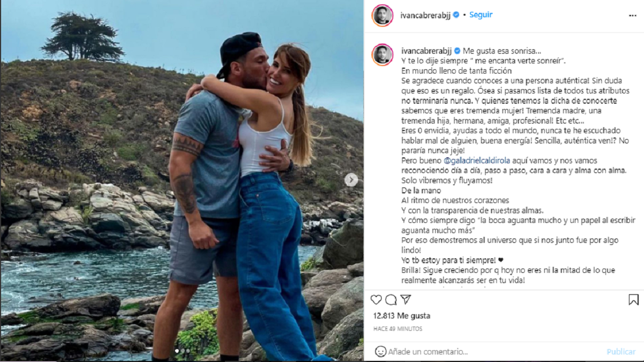Go to next photo with carousel arrow
The image size is (644, 362).
click(x=351, y=180)
